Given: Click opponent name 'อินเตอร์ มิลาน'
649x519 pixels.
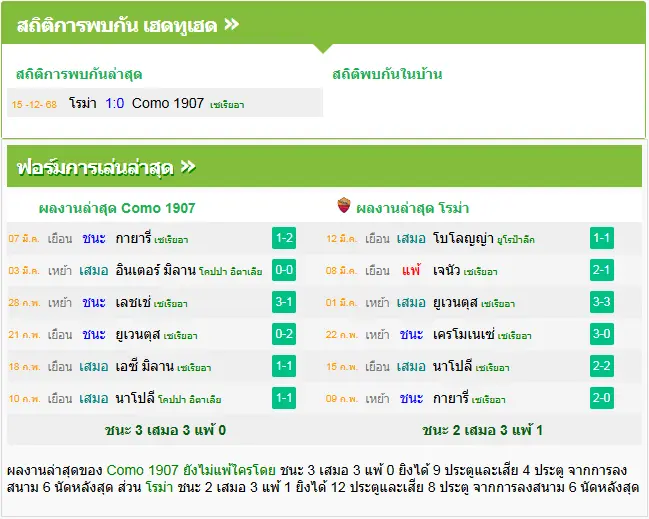Looking at the screenshot, I should pos(156,270).
